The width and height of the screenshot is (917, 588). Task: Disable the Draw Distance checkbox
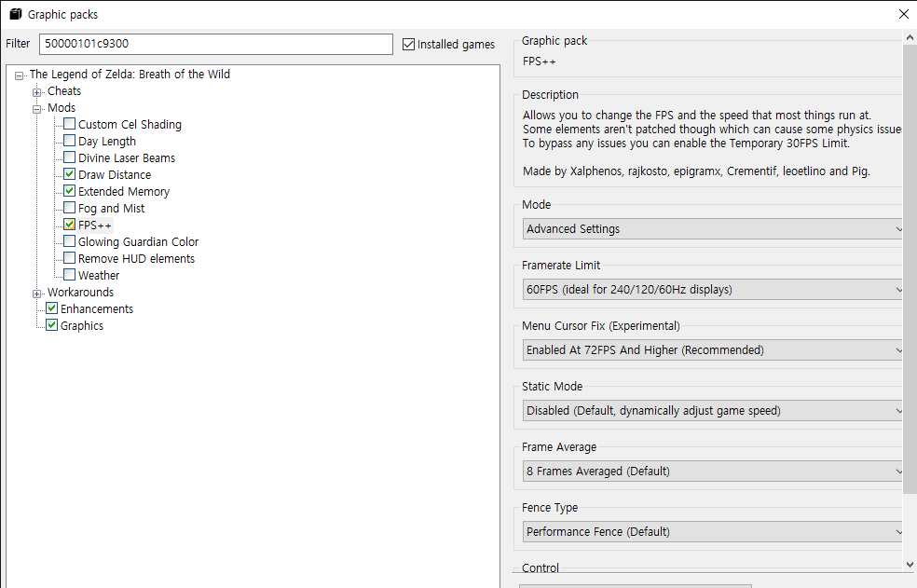point(70,174)
